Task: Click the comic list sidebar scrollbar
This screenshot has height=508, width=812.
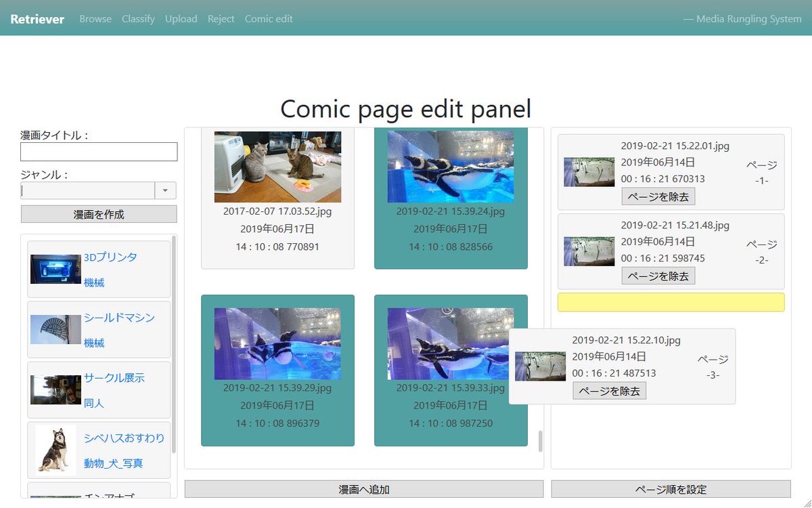Action: pos(174,344)
